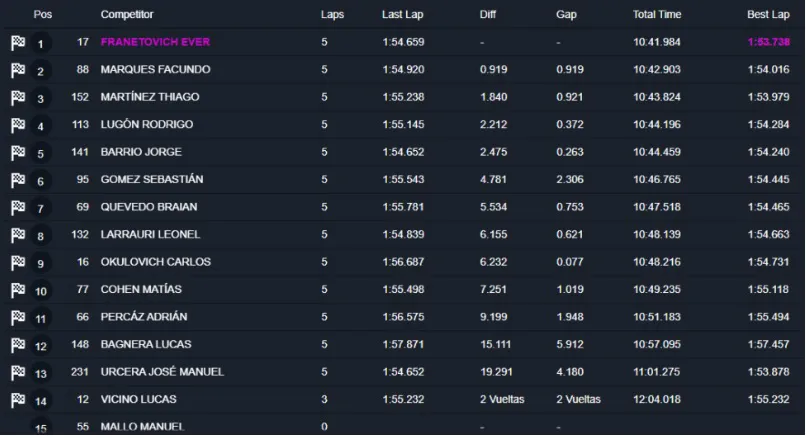Click on Okulovich Carlos's name

155,262
